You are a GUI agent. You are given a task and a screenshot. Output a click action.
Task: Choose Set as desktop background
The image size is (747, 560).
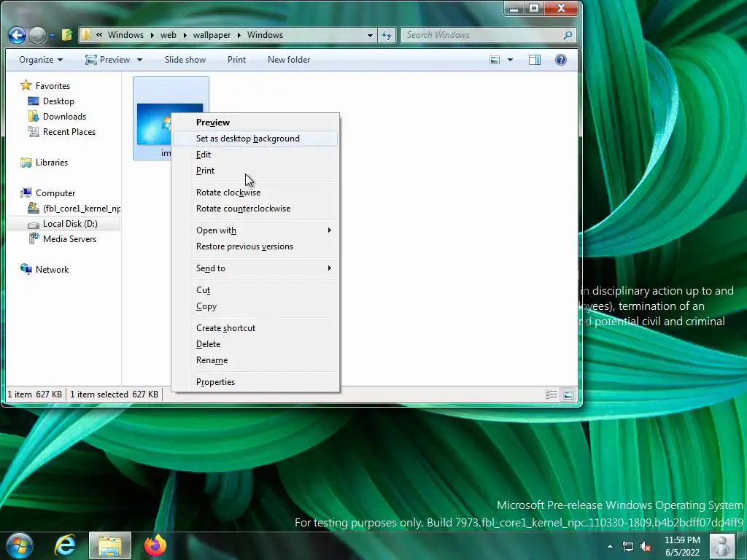[255, 139]
